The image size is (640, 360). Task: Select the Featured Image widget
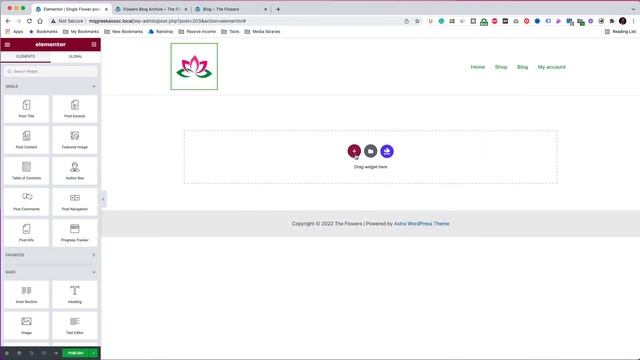(x=75, y=140)
